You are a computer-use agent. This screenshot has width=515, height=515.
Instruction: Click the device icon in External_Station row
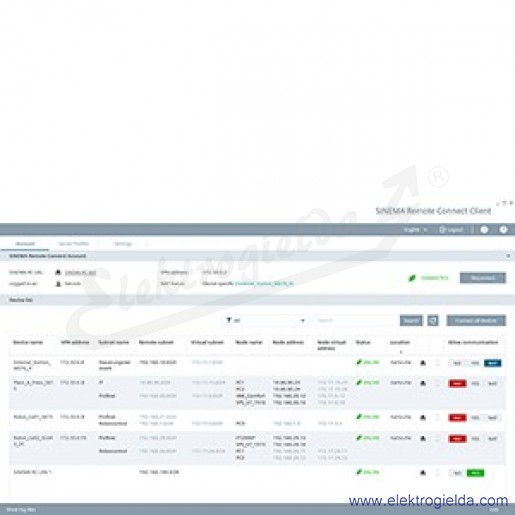pyautogui.click(x=423, y=363)
